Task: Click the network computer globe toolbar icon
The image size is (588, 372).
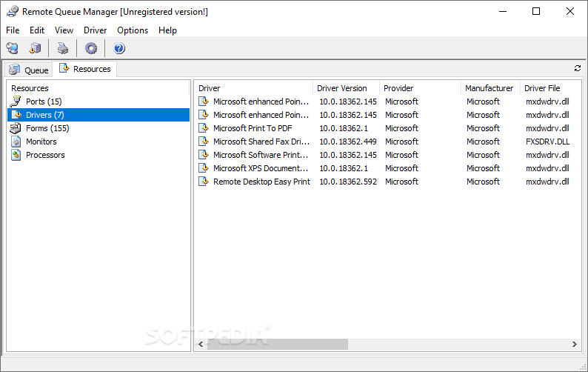Action: [x=12, y=48]
